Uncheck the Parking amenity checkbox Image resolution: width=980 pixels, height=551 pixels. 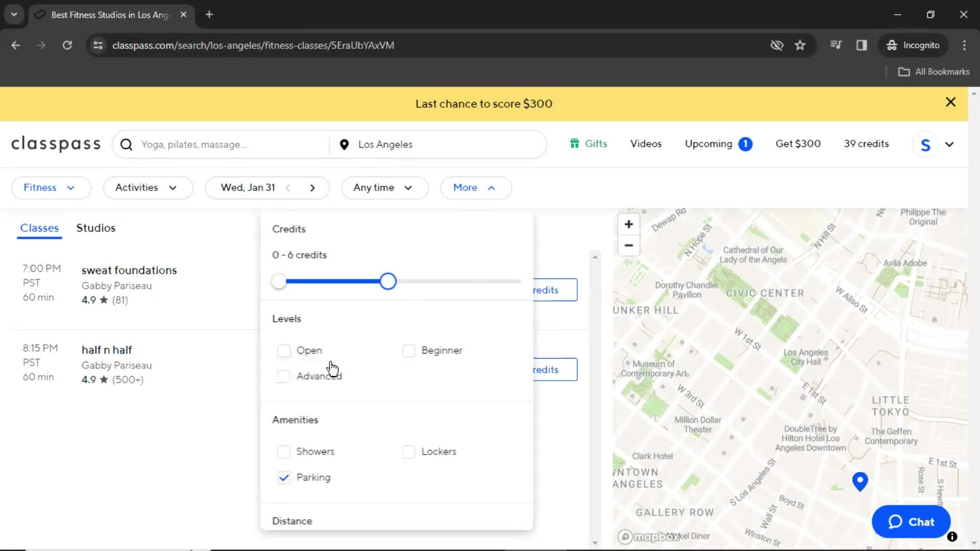(x=284, y=478)
